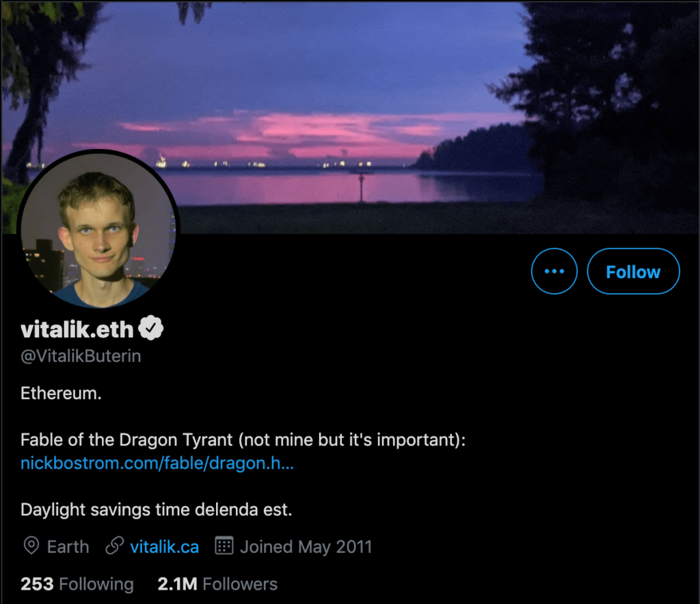
Task: Click the chain link icon
Action: click(x=114, y=547)
